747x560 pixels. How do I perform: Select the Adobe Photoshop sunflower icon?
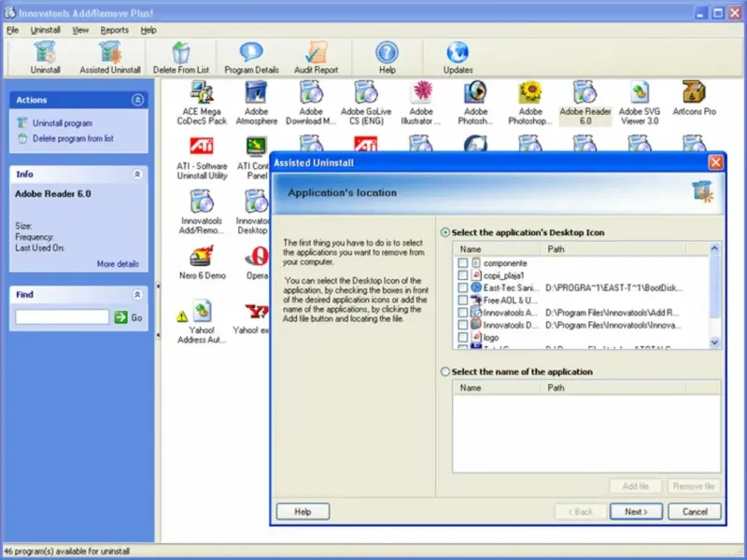[x=530, y=103]
